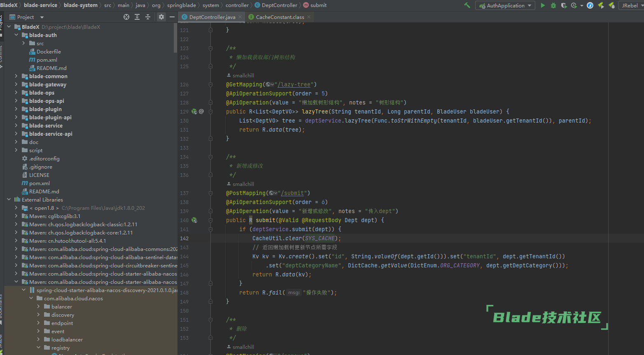Viewport: 644px width, 355px height.
Task: Collapse the lazyTree method fold marker
Action: pyautogui.click(x=210, y=111)
